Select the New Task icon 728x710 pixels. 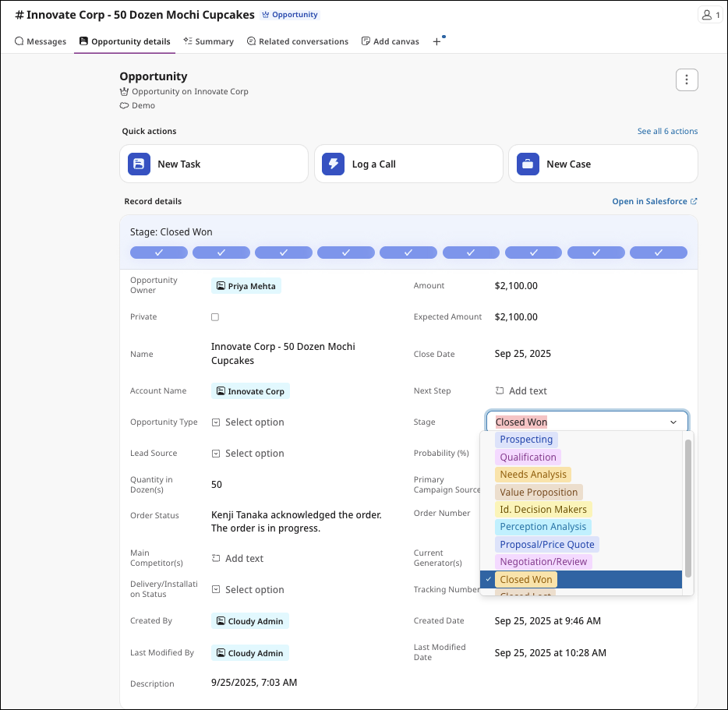[x=139, y=164]
